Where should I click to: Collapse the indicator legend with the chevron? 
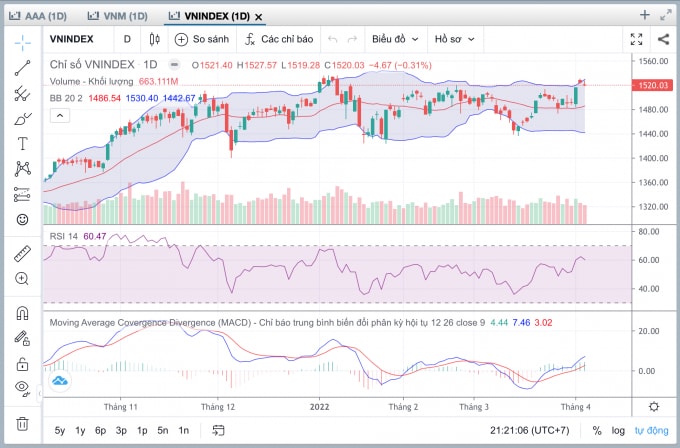[x=60, y=116]
